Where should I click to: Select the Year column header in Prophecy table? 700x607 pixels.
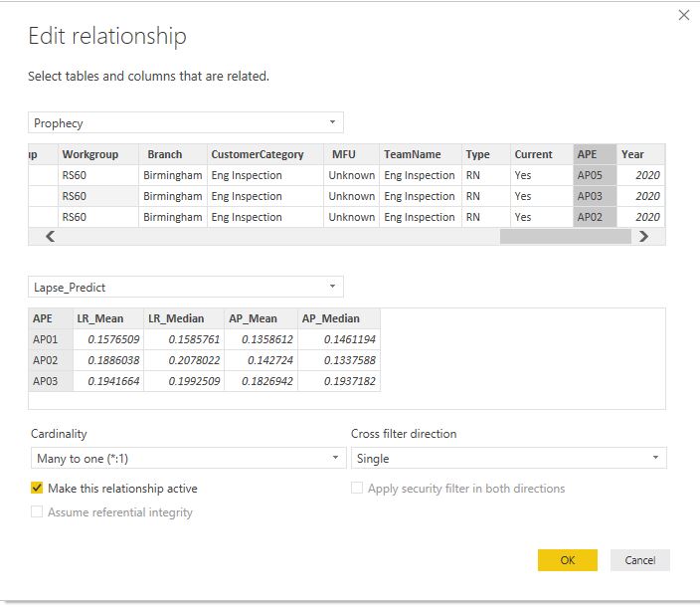point(640,154)
